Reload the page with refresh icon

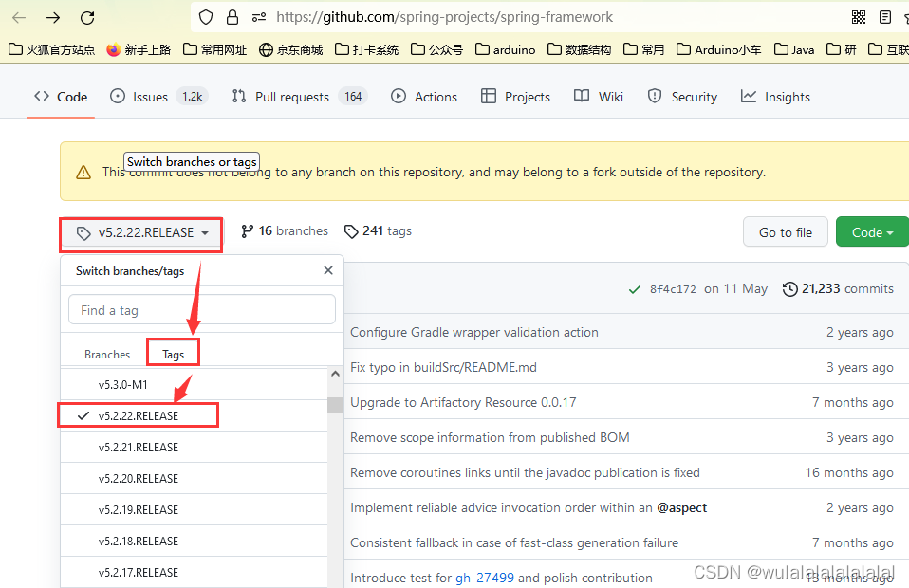click(x=87, y=17)
